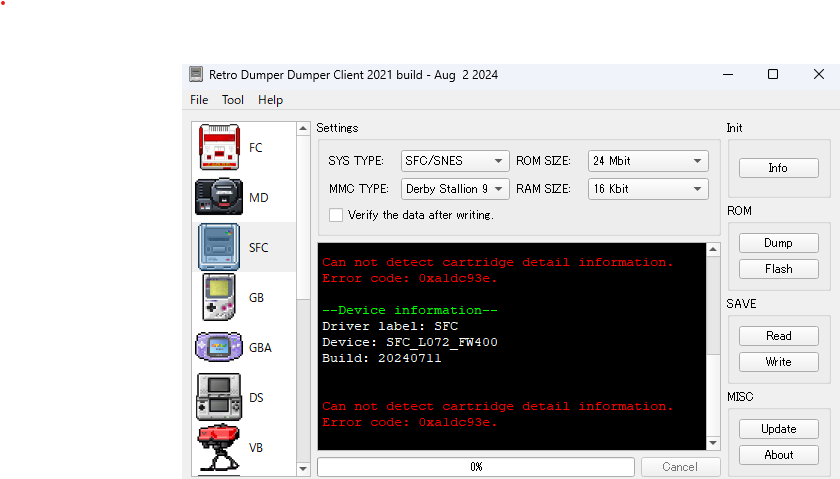
Task: Select the DS handheld console icon
Action: [219, 397]
